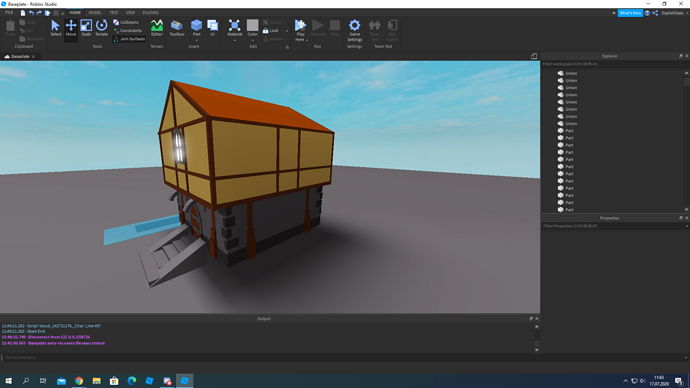Viewport: 690px width, 388px height.
Task: Open the Play Here dropdown arrow
Action: click(307, 40)
